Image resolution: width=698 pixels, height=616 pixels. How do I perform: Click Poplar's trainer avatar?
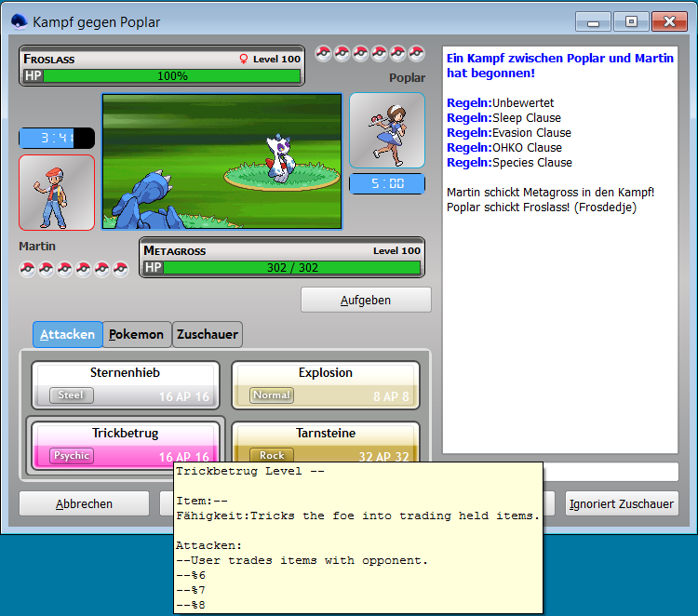click(386, 130)
